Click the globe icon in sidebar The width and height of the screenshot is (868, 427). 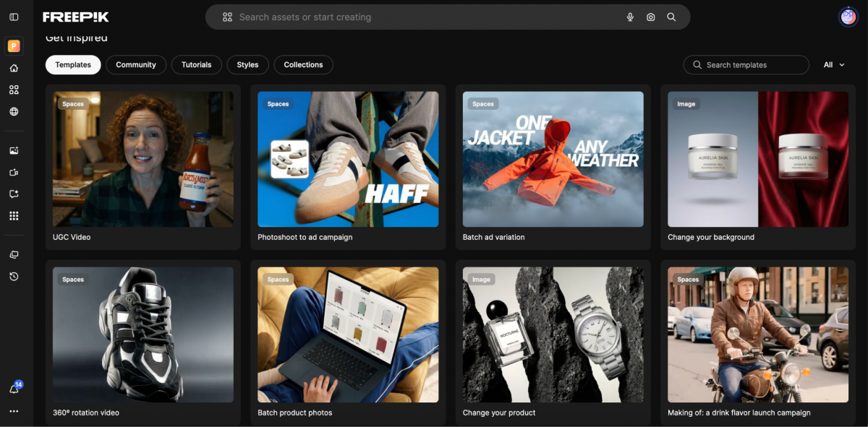tap(14, 111)
